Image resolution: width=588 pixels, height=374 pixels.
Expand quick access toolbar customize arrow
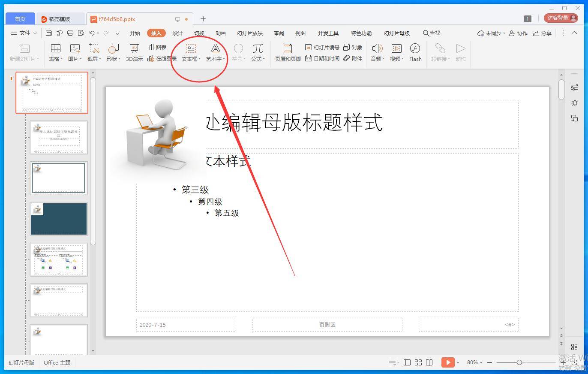(x=117, y=33)
